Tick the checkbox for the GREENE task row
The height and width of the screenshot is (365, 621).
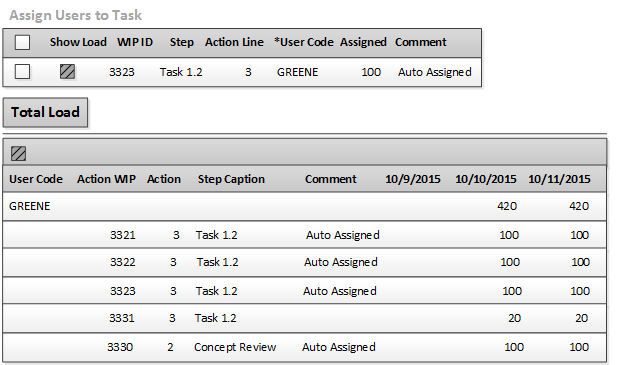click(22, 72)
